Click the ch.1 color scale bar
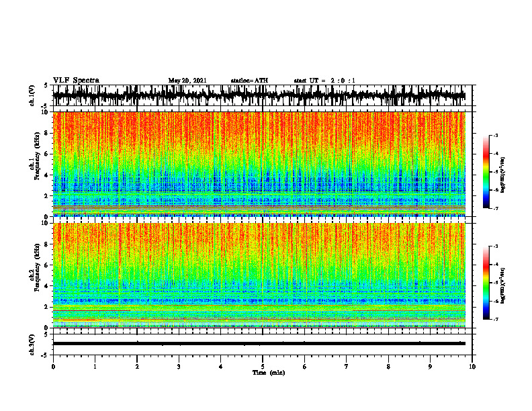 tap(486, 172)
